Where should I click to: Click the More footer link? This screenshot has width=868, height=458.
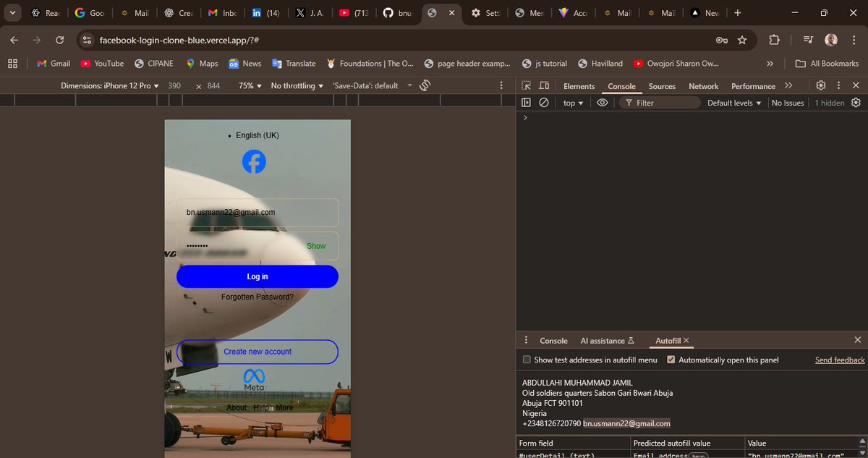(x=284, y=407)
